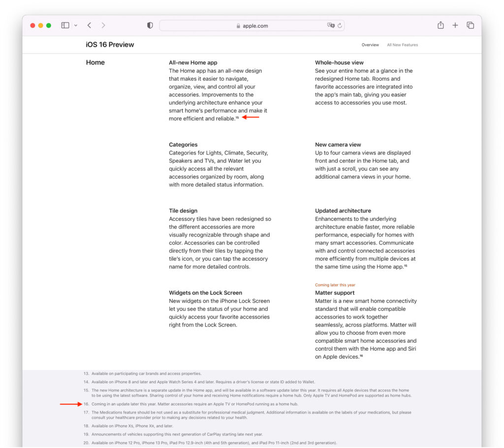
Task: Reload the apple.com page
Action: (341, 25)
